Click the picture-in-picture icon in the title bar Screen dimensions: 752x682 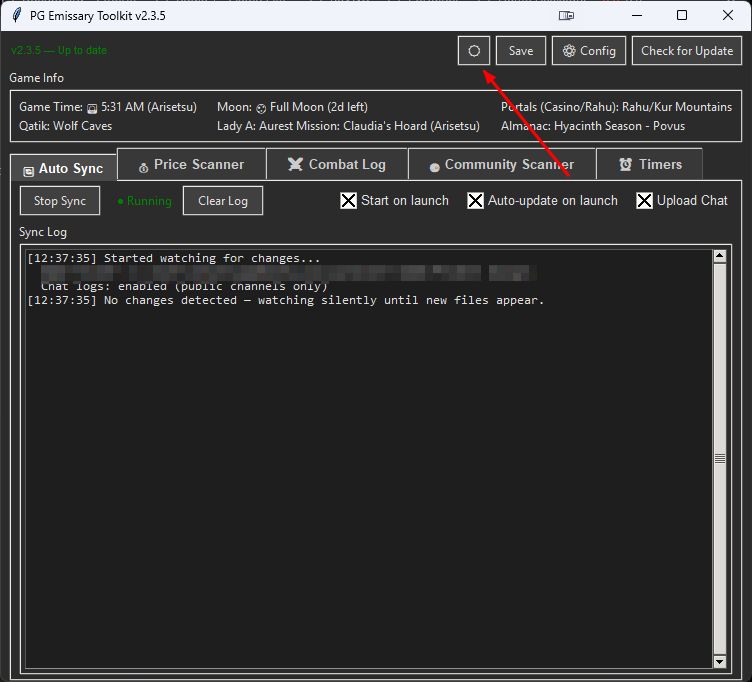click(566, 15)
